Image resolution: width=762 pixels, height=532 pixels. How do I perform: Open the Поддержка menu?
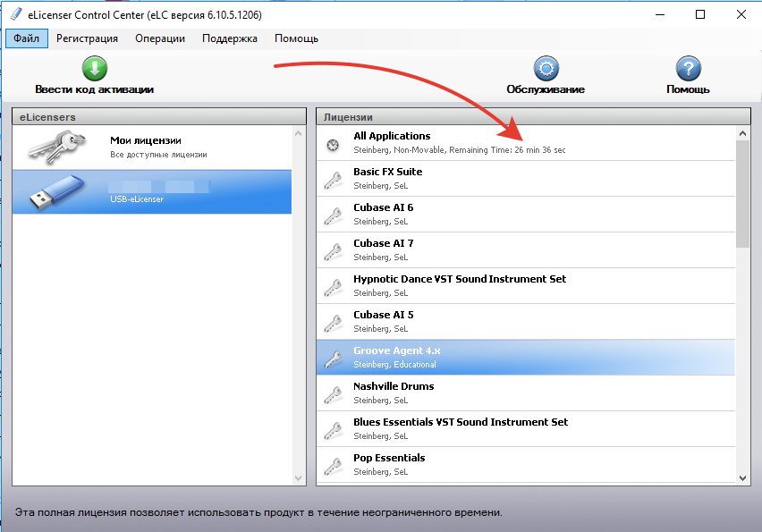pyautogui.click(x=229, y=38)
